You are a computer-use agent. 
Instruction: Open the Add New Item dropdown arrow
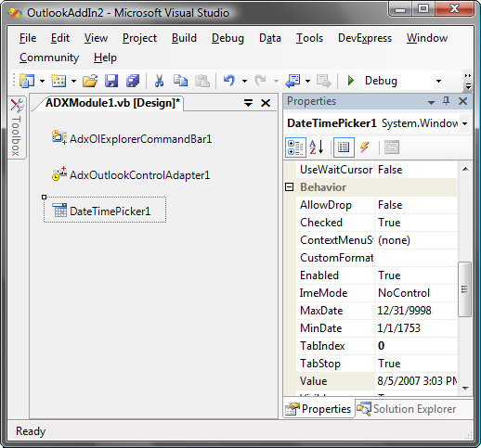tap(73, 82)
